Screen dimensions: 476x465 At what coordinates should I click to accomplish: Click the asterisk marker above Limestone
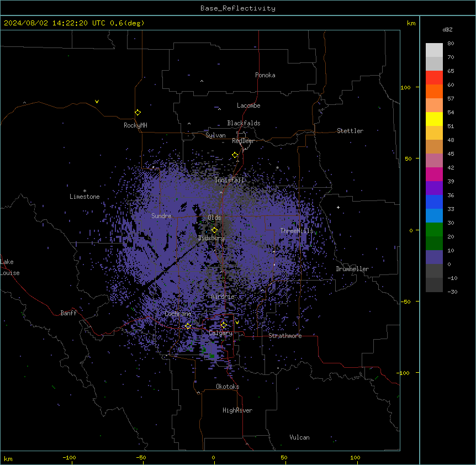point(84,191)
